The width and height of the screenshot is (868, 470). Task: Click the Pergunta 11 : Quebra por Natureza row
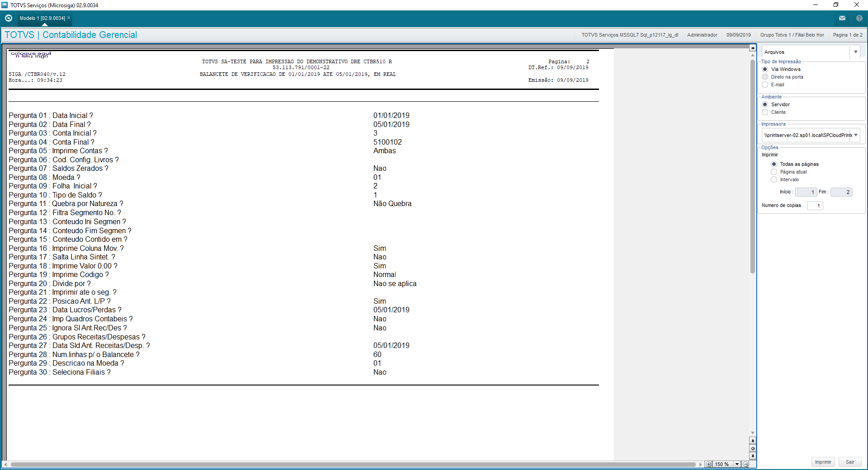(66, 204)
